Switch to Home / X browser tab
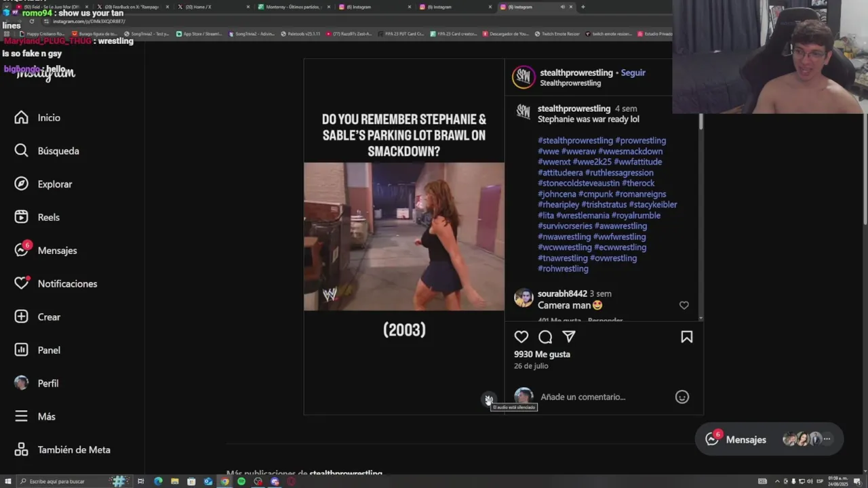 click(x=214, y=7)
